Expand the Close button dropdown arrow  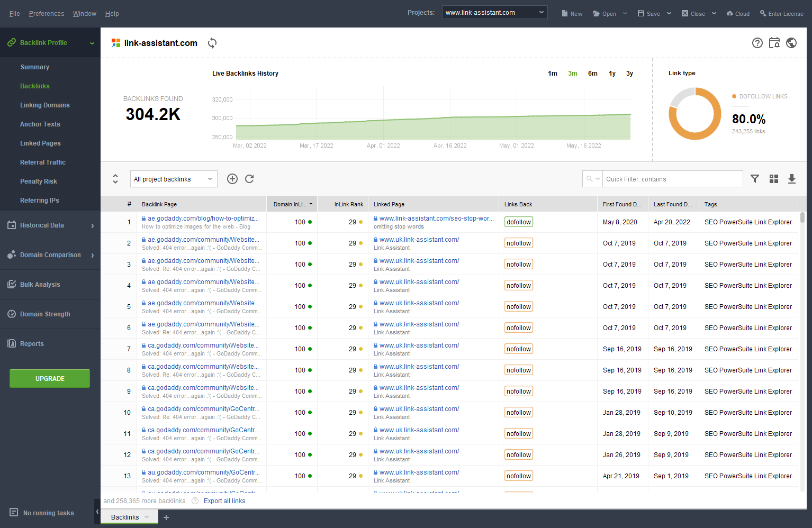pos(714,13)
